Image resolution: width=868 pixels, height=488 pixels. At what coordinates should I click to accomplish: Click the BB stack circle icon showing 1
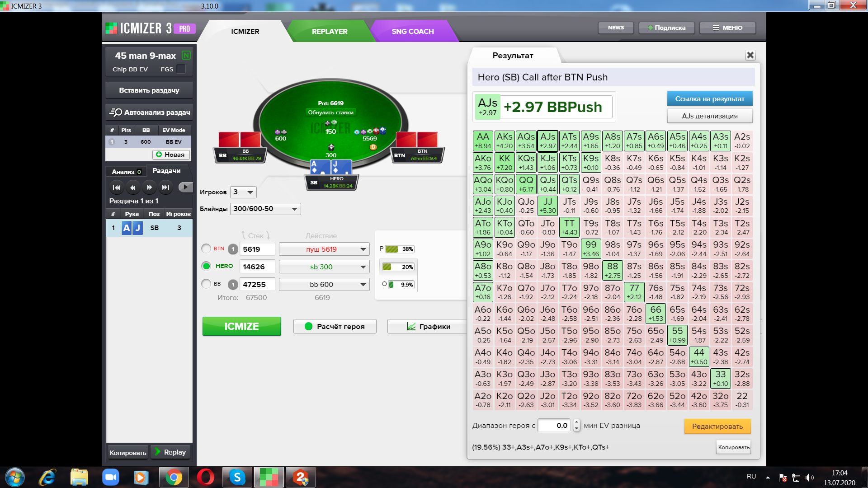click(233, 284)
